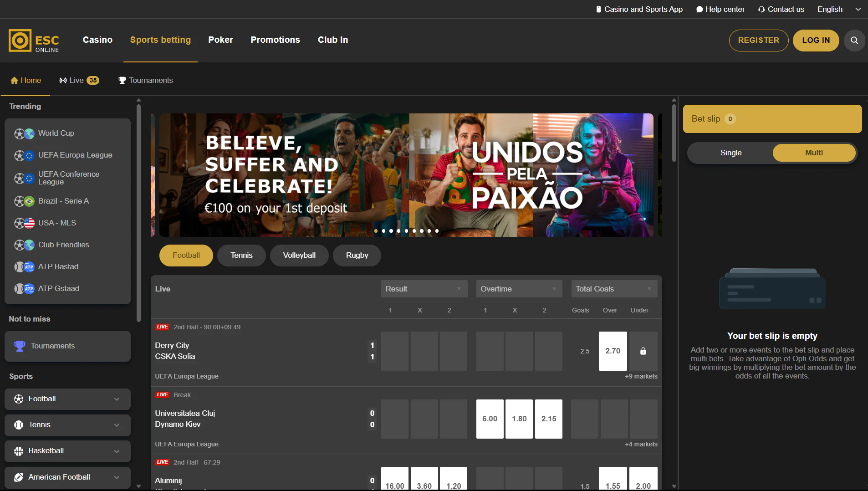
Task: Click the last banner carousel dot
Action: 437,231
